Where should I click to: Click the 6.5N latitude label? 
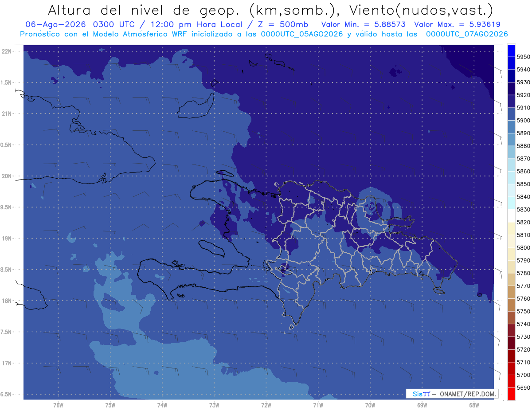[x=7, y=394]
